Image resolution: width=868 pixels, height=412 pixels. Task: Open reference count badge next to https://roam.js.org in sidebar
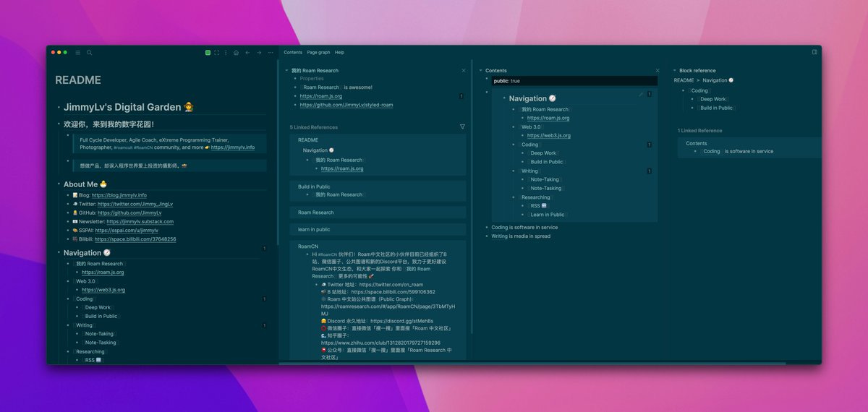(461, 96)
